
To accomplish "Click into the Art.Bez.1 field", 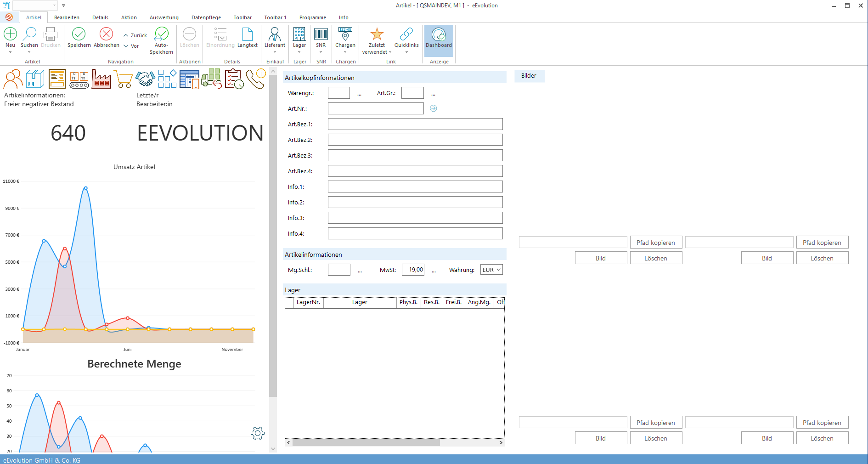I will (x=415, y=124).
